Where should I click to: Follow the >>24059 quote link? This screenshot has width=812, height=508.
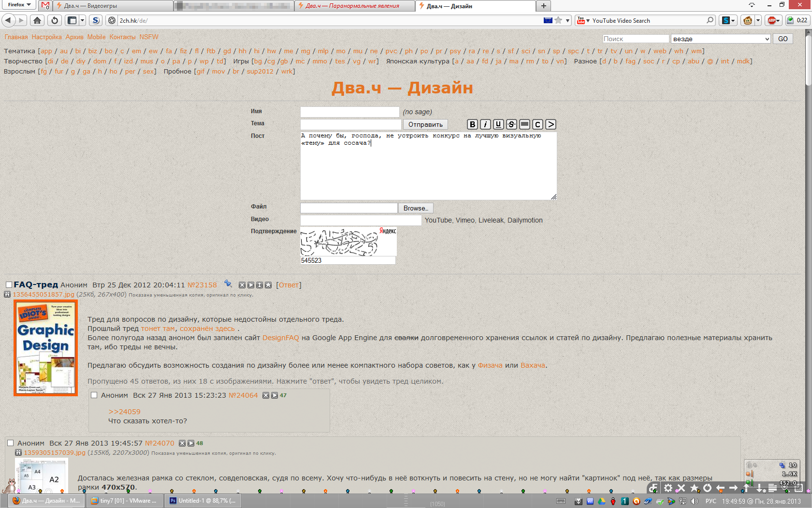[x=124, y=412]
